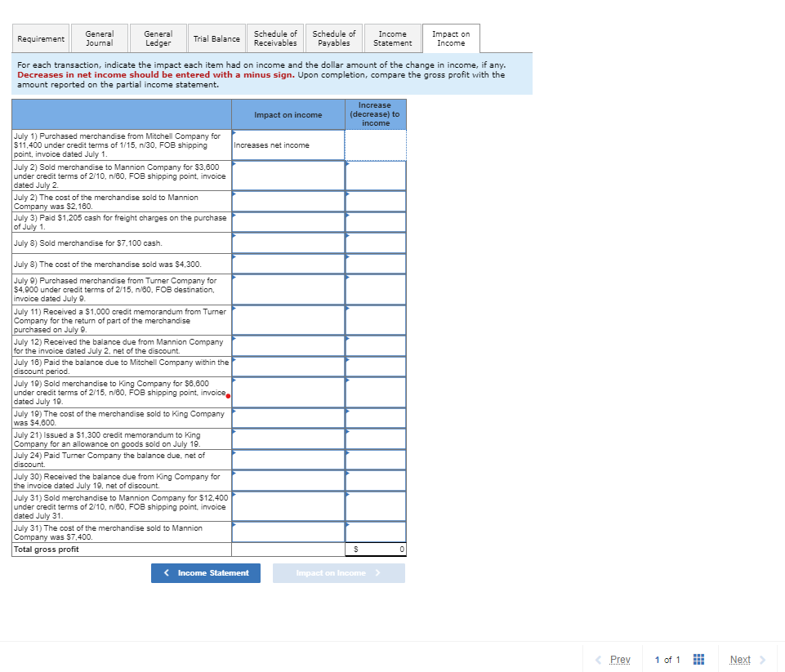Click the Next link in the pagination bar
The width and height of the screenshot is (785, 672).
pos(739,659)
